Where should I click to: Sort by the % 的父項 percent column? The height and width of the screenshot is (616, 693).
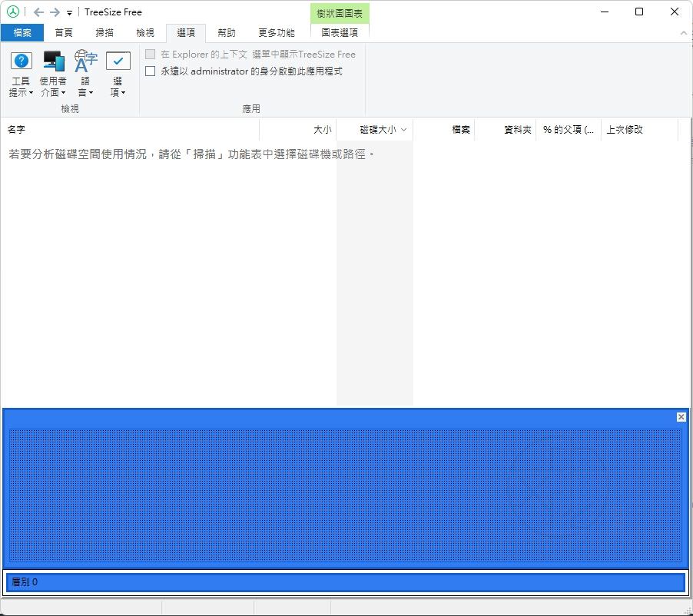[569, 130]
